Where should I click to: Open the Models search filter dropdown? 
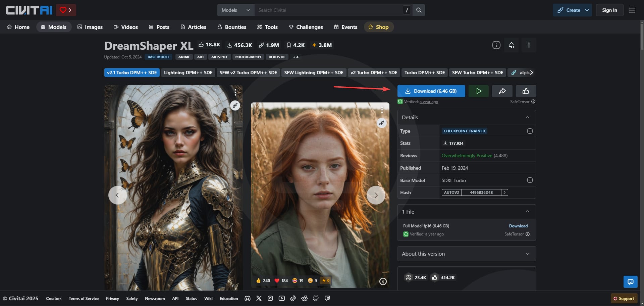coord(235,10)
